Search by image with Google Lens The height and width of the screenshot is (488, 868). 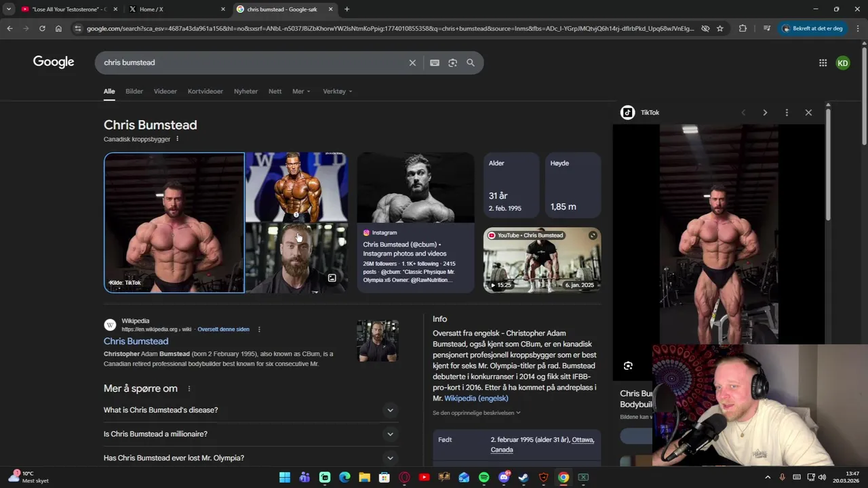point(452,62)
